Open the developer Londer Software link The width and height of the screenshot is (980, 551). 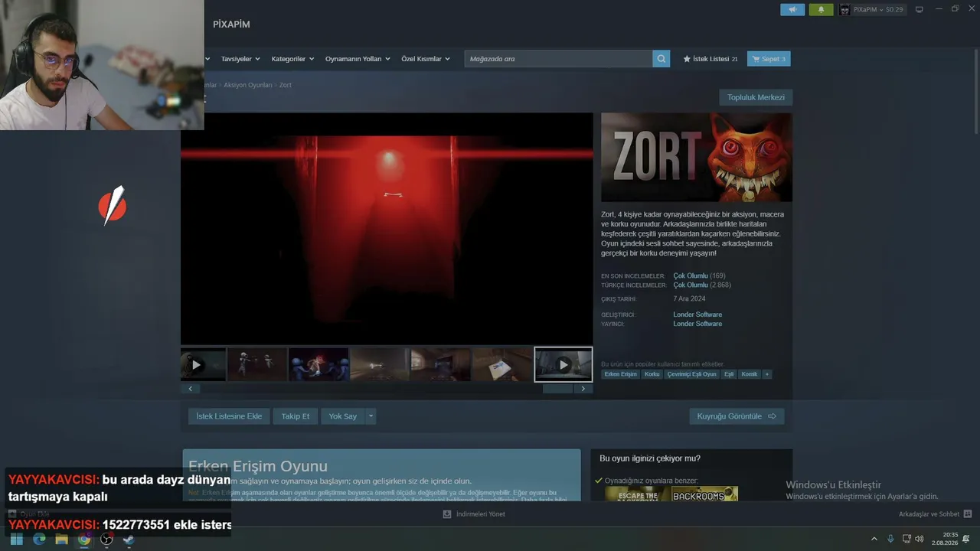[697, 315]
